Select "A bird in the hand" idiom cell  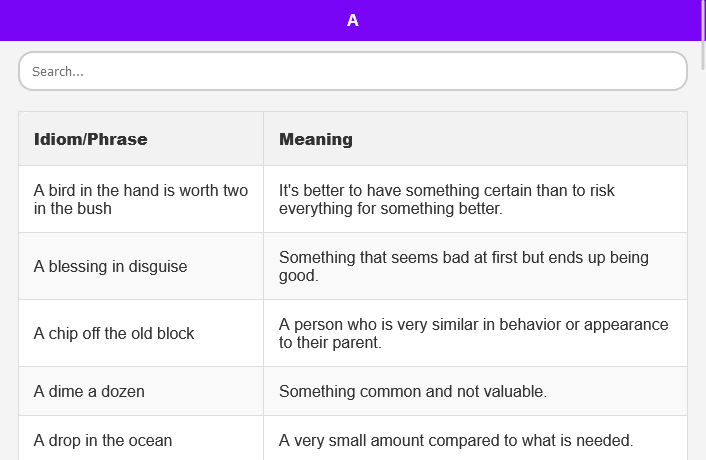(x=141, y=199)
